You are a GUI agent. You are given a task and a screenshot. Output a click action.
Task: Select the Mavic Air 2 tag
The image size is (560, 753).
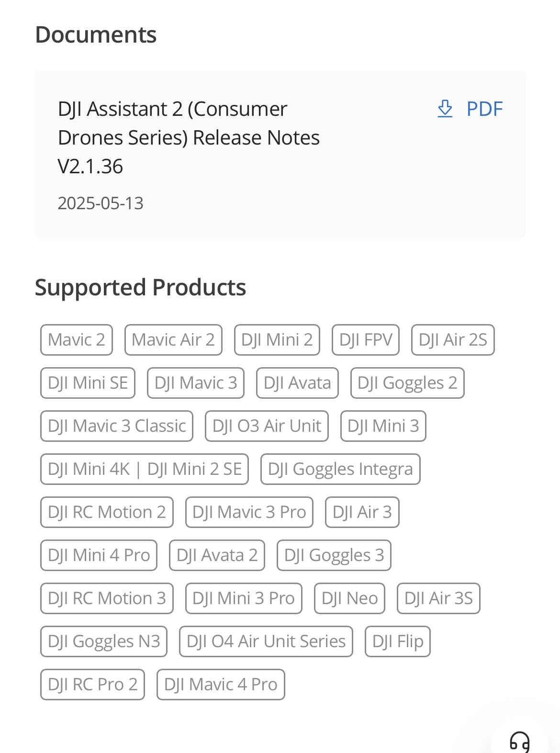(173, 340)
